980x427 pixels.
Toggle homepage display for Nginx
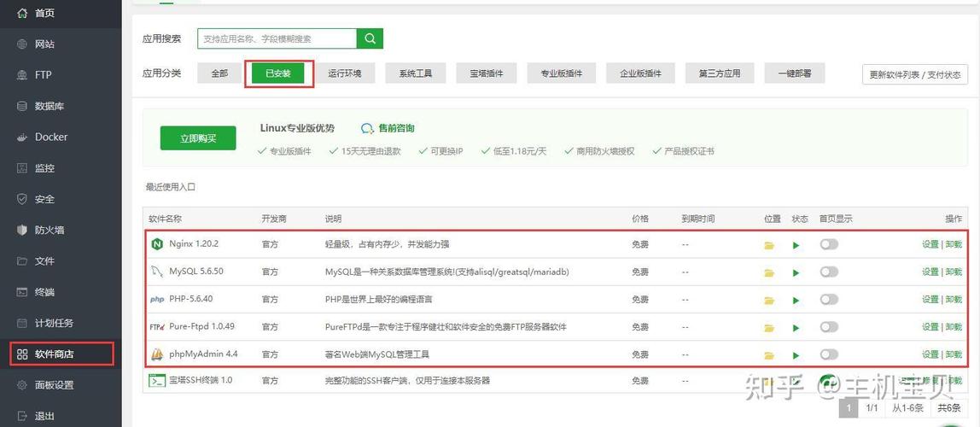829,244
